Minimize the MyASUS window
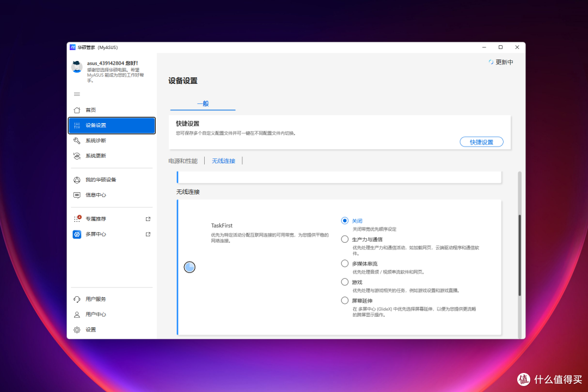Screen dimensions: 588x392 pos(484,47)
